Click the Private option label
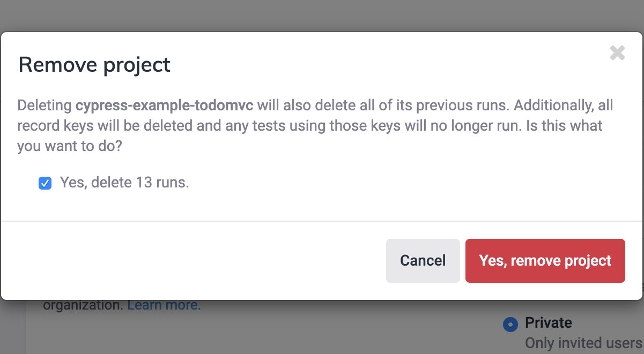 (x=547, y=323)
